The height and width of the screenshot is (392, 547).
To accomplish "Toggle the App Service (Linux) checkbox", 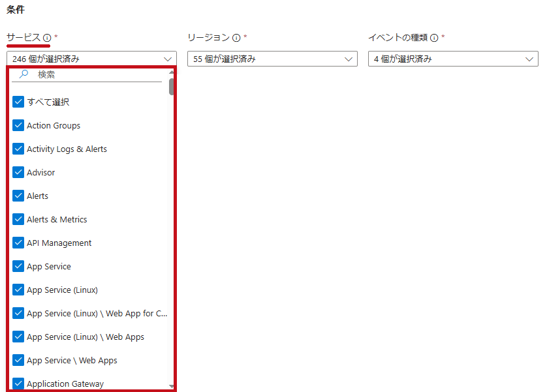I will [x=18, y=290].
